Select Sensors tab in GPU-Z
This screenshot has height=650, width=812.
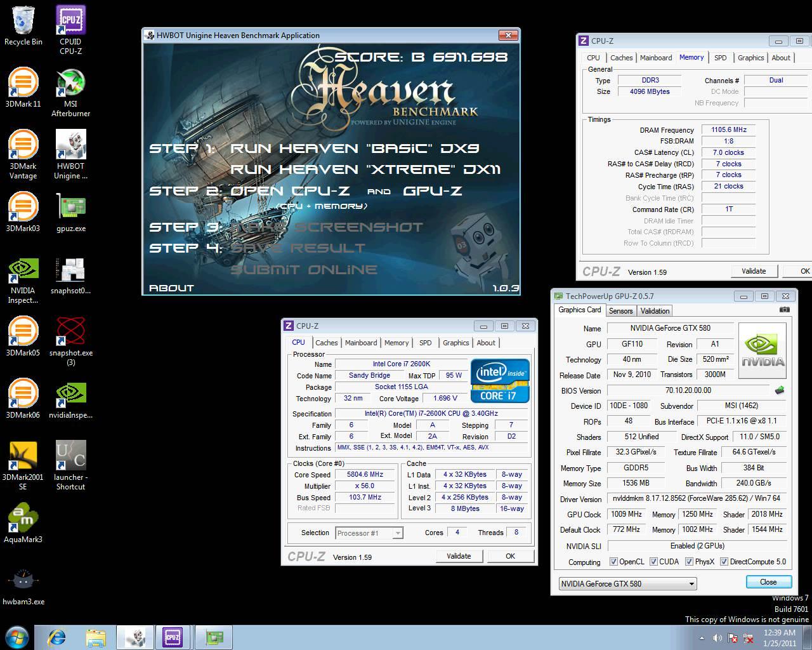coord(620,311)
